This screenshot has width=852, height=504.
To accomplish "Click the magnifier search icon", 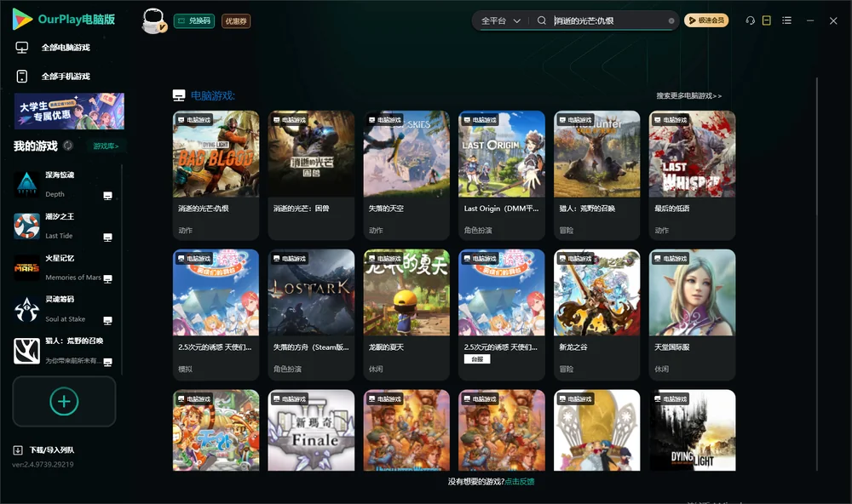I will [542, 20].
